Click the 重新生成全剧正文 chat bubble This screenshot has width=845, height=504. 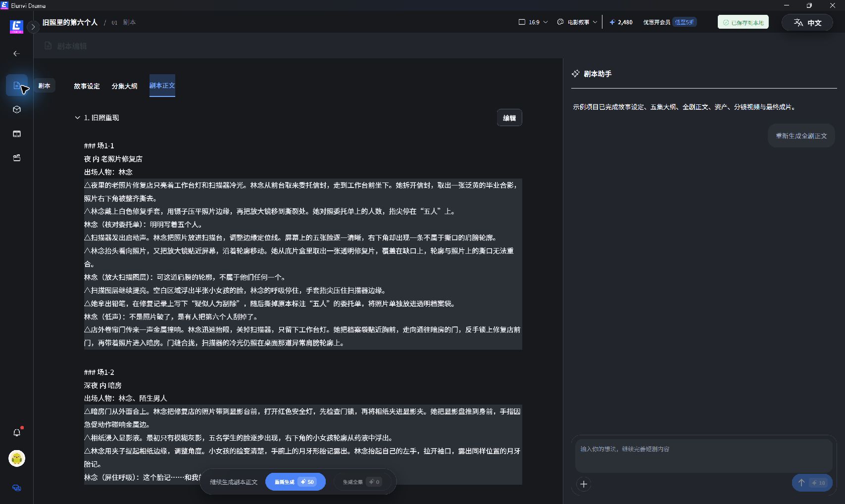tap(801, 136)
